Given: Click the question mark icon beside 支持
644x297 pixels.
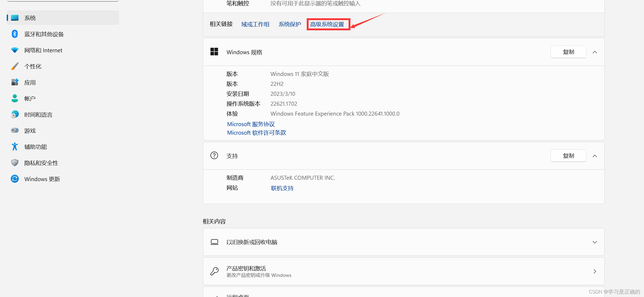Looking at the screenshot, I should pos(214,156).
